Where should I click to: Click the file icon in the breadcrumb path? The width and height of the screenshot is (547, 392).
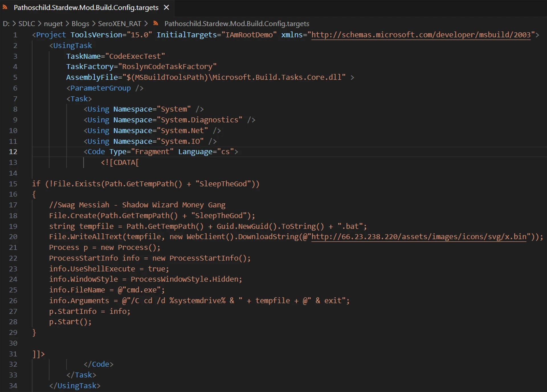pos(156,23)
